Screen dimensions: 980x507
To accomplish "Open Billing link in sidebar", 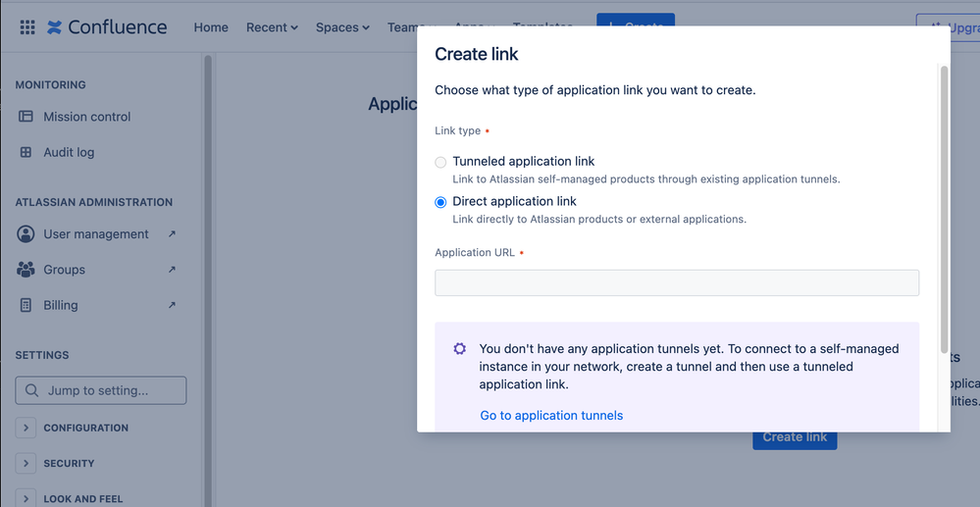I will point(61,305).
